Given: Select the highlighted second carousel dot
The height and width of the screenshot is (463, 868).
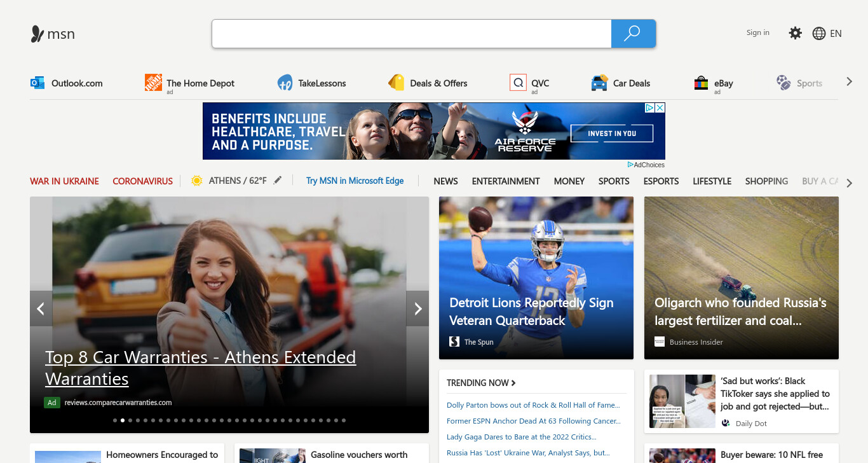Looking at the screenshot, I should pos(123,420).
